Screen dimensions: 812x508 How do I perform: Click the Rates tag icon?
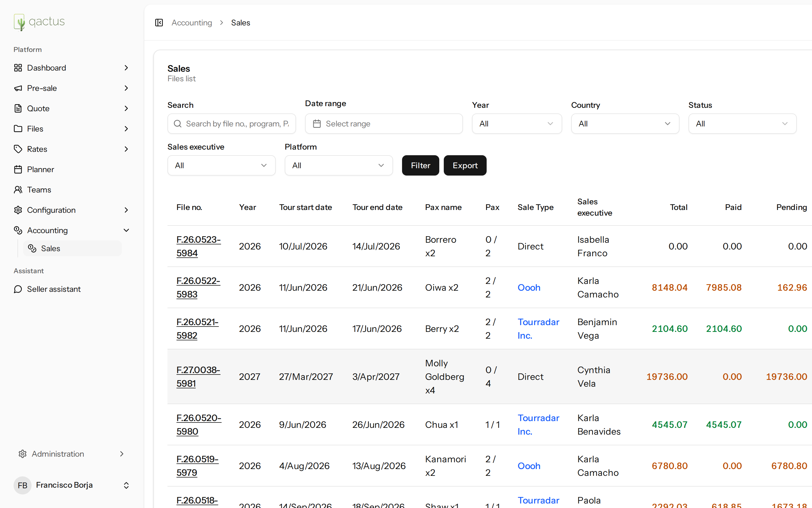point(18,149)
